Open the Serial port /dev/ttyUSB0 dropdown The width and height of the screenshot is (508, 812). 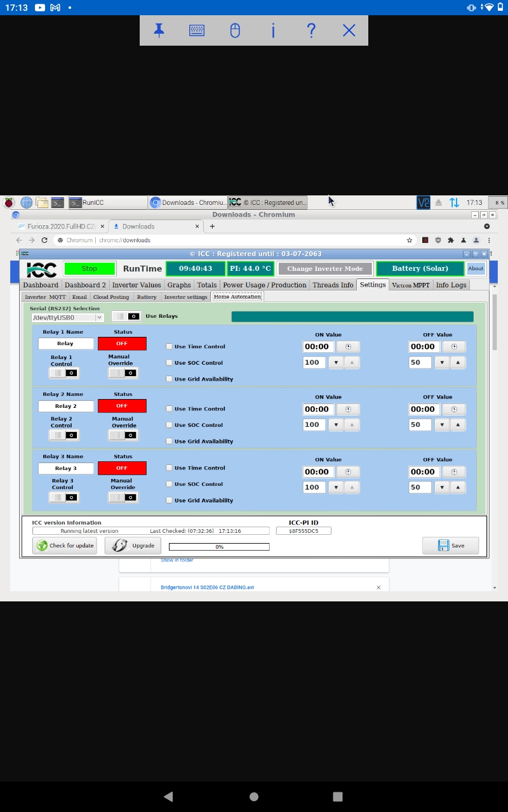point(67,318)
